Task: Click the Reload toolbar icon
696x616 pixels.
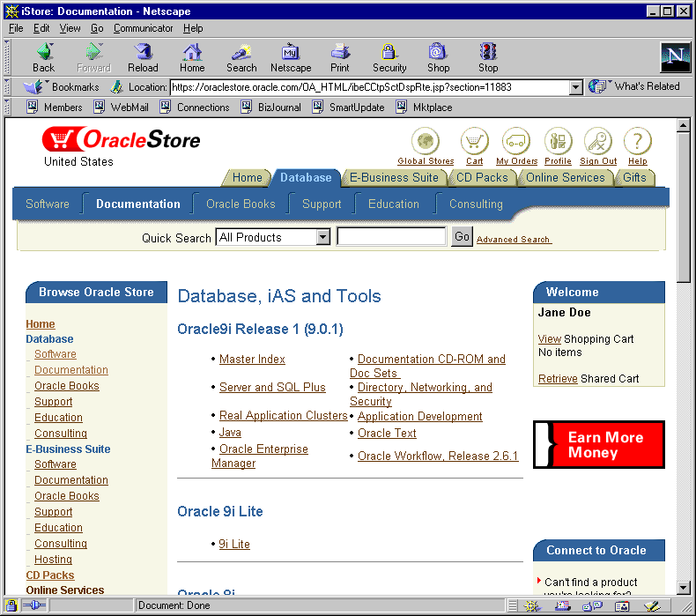Action: (x=143, y=51)
